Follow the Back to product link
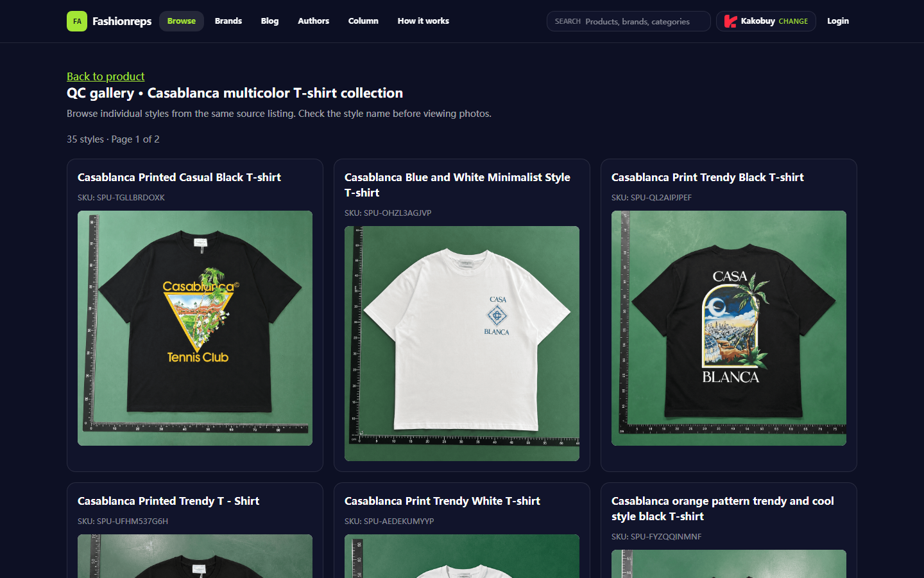 tap(106, 76)
